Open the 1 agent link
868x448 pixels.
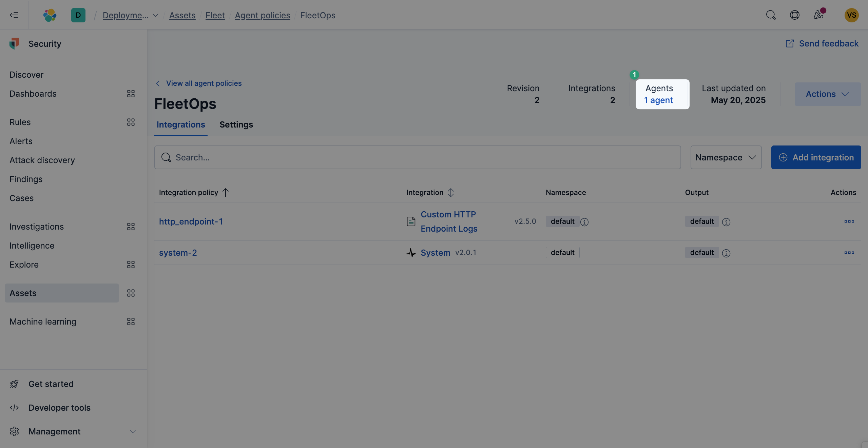point(658,100)
